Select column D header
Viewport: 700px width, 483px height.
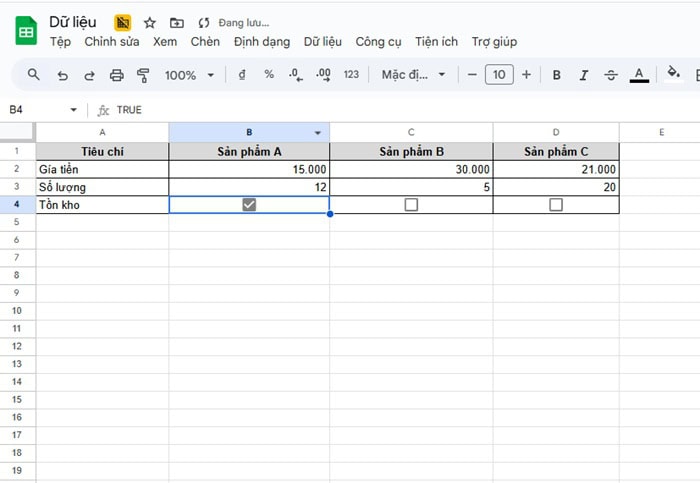click(x=556, y=132)
